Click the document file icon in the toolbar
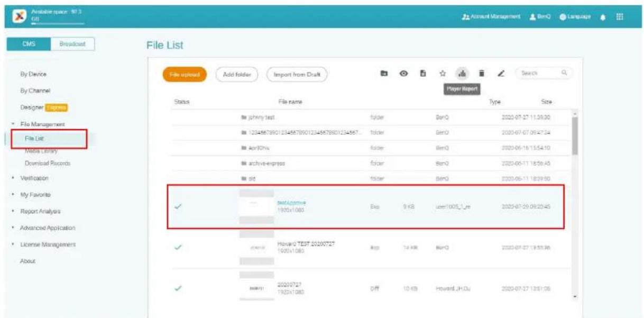Viewport: 644px width, 318px height. tap(422, 74)
